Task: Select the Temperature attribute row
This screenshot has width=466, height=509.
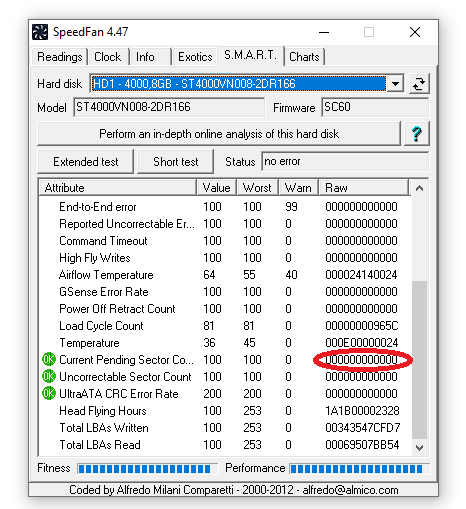Action: click(x=225, y=343)
